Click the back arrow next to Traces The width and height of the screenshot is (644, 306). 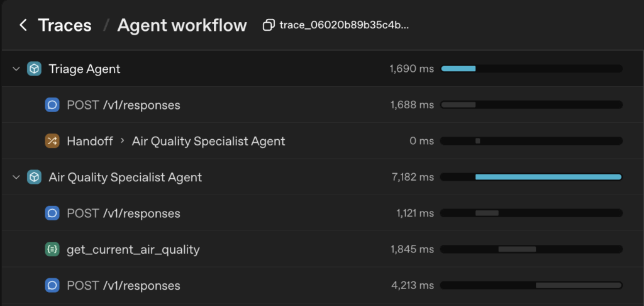pos(23,25)
